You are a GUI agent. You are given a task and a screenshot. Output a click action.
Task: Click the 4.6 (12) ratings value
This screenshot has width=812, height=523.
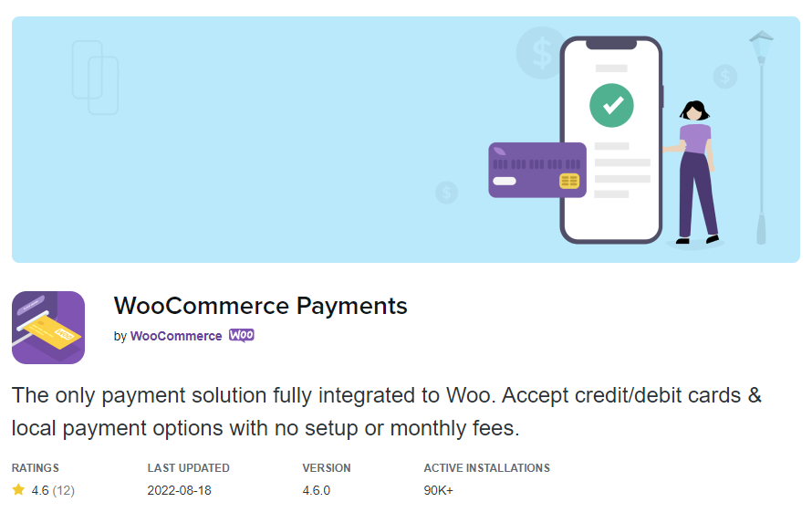[53, 490]
